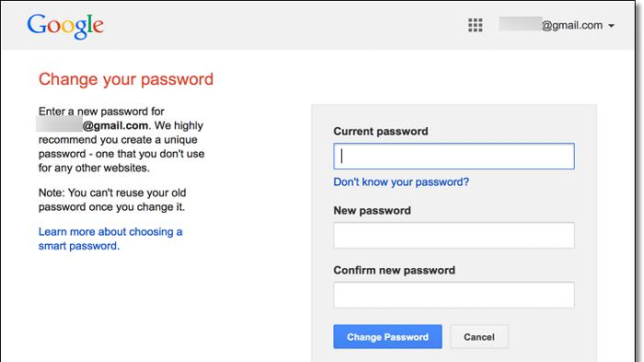Click the blurred username in the header
The image size is (644, 362).
[x=520, y=24]
